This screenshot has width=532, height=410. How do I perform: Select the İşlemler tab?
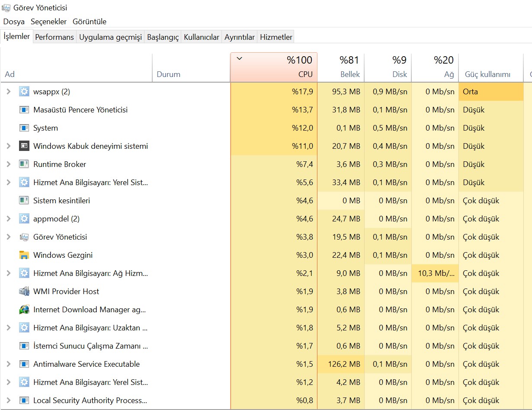pyautogui.click(x=16, y=36)
